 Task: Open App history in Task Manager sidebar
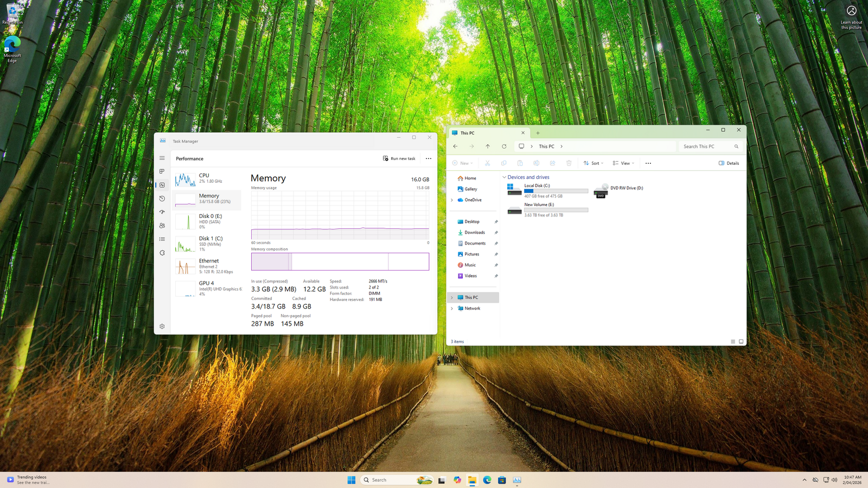pyautogui.click(x=162, y=198)
